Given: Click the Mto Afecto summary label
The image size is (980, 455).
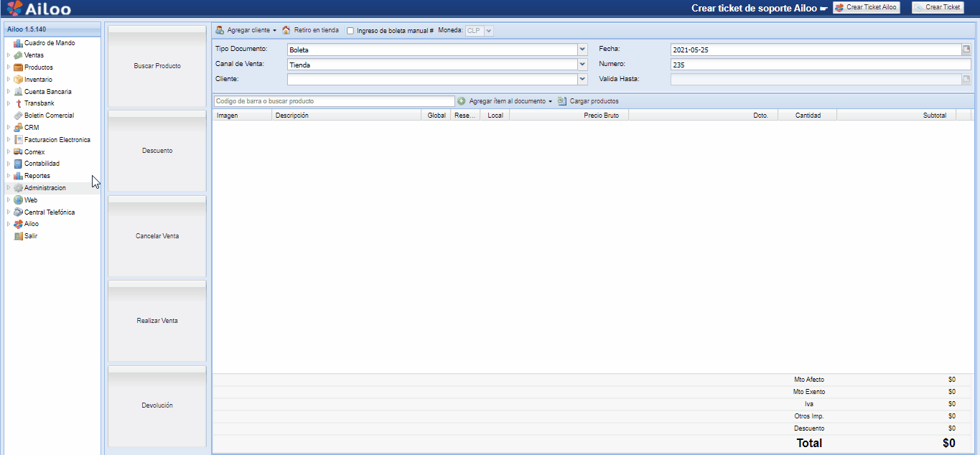Looking at the screenshot, I should click(x=809, y=380).
